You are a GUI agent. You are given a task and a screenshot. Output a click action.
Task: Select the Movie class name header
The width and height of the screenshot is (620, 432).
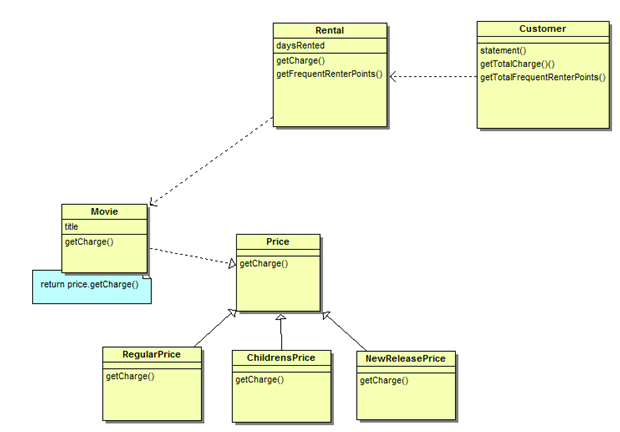pyautogui.click(x=104, y=212)
